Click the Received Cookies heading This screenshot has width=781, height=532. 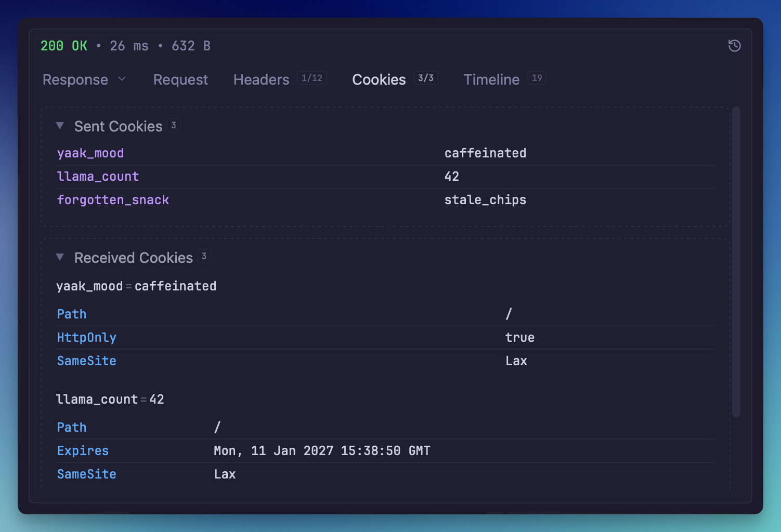[133, 258]
